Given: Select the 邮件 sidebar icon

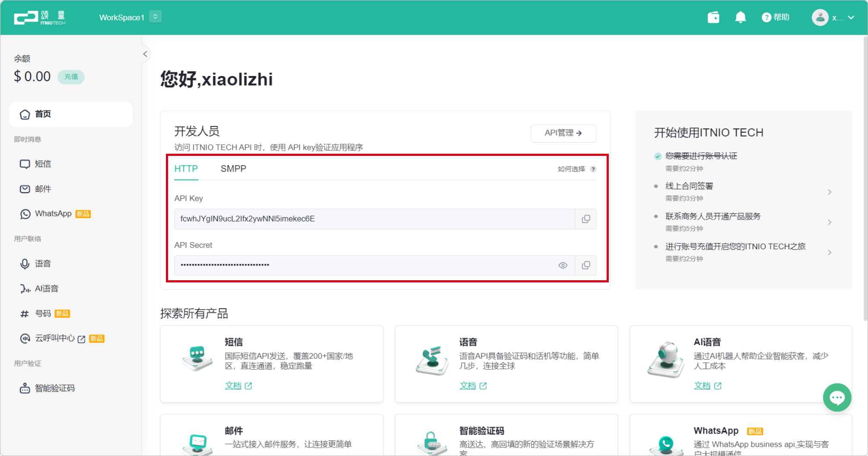Looking at the screenshot, I should [x=24, y=189].
